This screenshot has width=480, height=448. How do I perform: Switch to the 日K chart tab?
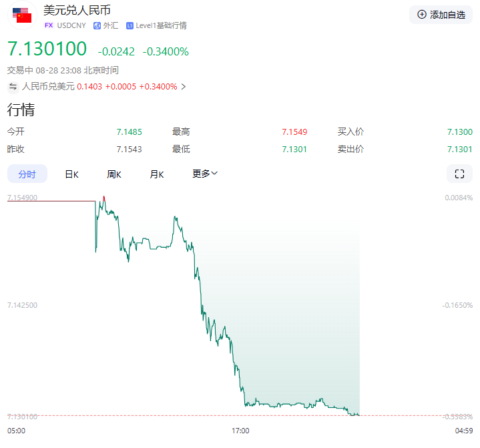click(x=71, y=174)
